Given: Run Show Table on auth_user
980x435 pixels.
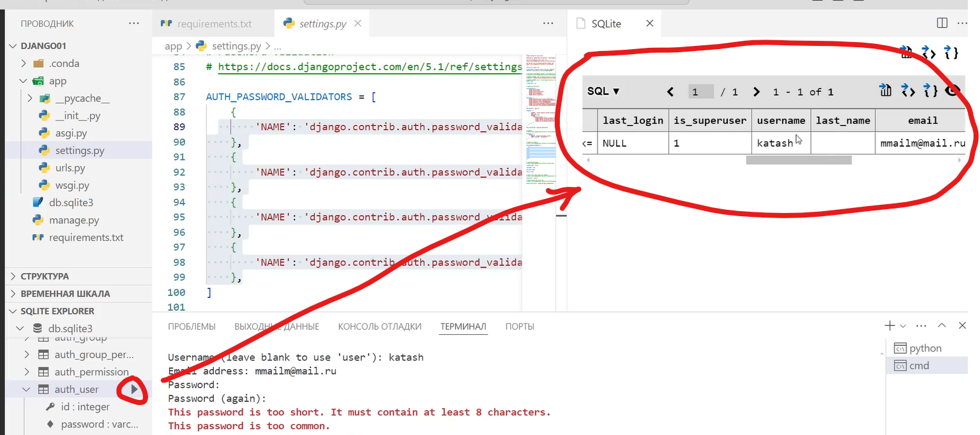Looking at the screenshot, I should tap(134, 389).
